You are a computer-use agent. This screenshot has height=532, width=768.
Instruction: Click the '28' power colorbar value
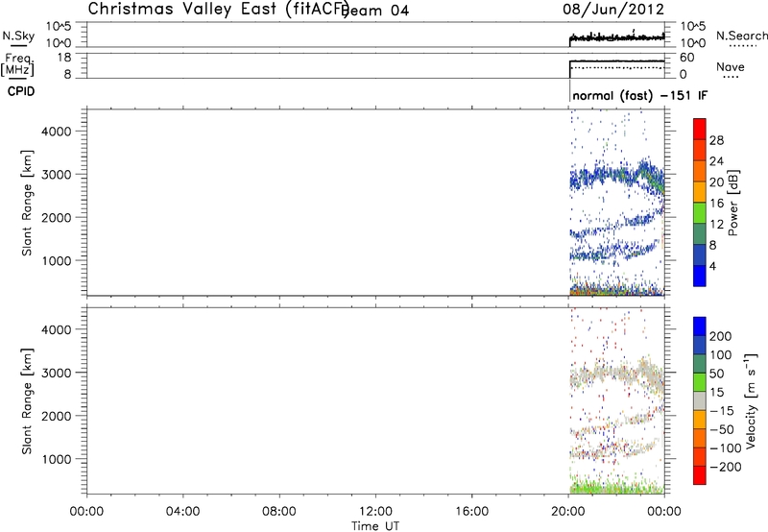(x=716, y=140)
